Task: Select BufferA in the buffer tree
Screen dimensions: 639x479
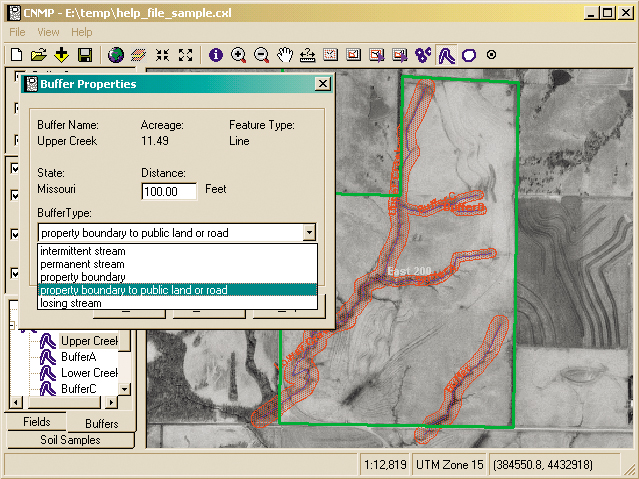Action: click(x=78, y=356)
